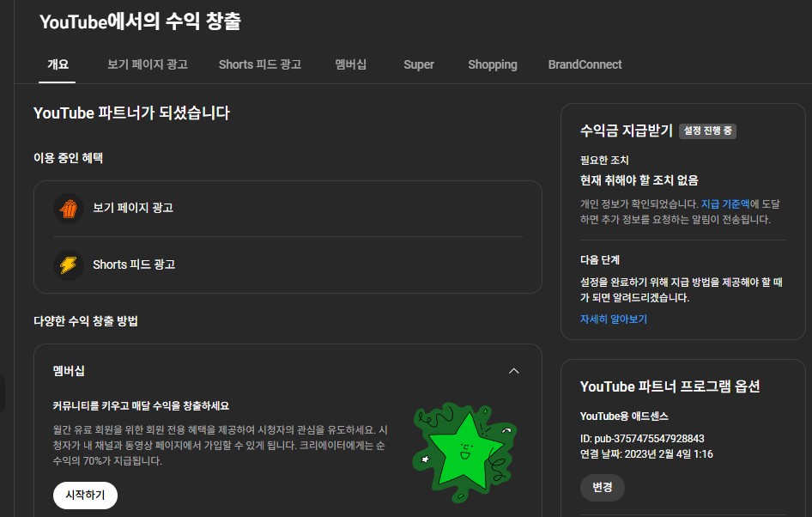The width and height of the screenshot is (812, 517).
Task: Click the lightning bolt Shorts 피드 광고 icon
Action: pyautogui.click(x=69, y=265)
